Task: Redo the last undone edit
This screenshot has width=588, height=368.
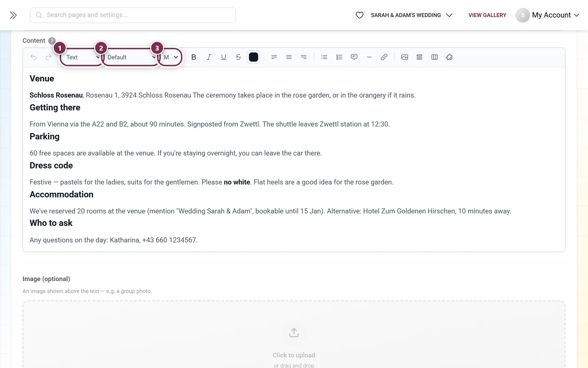Action: tap(49, 57)
